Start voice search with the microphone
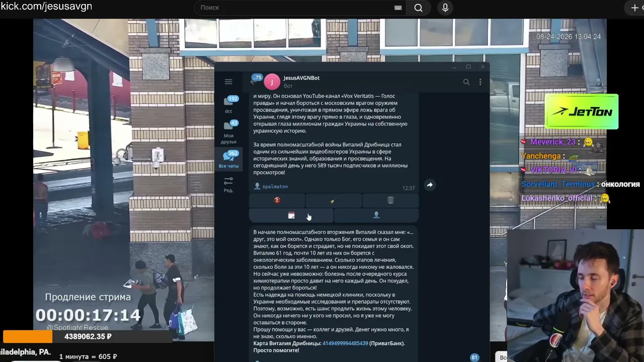This screenshot has height=362, width=644. 445,8
